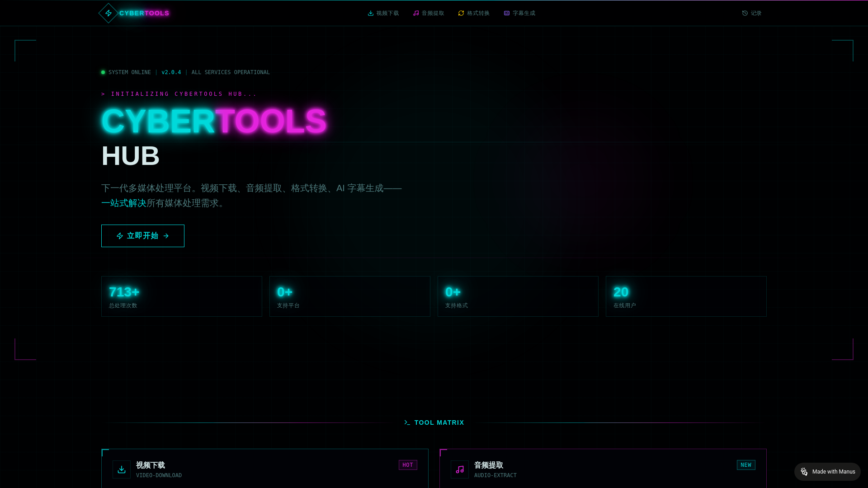
Task: Open the 视频下载 navigation menu item
Action: click(387, 13)
